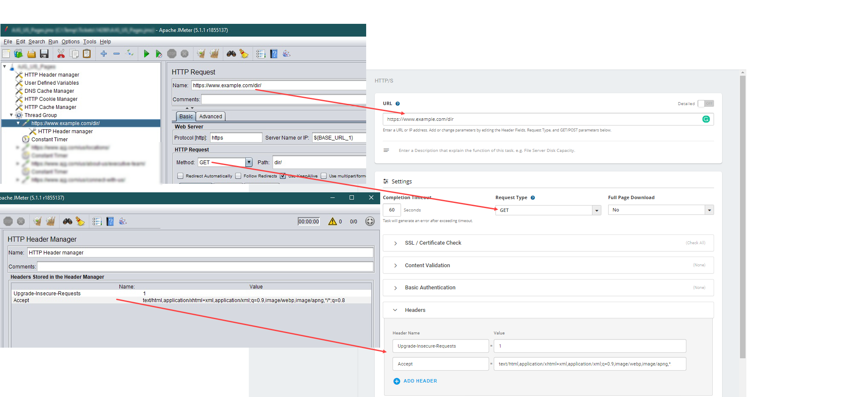The height and width of the screenshot is (397, 868).
Task: Click the Toggle element state icon
Action: [130, 53]
